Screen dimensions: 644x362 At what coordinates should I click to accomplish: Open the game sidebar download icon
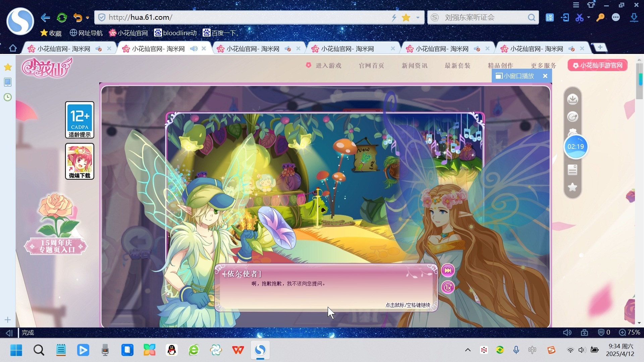point(572,99)
